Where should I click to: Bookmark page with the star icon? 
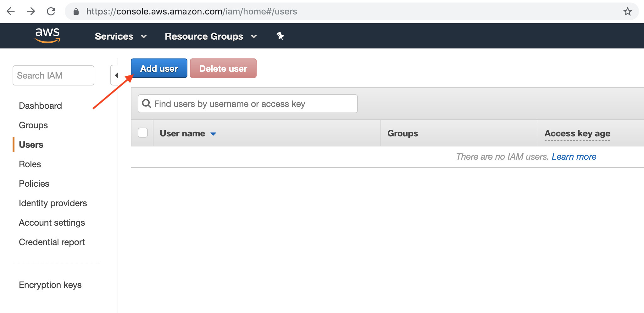[628, 12]
